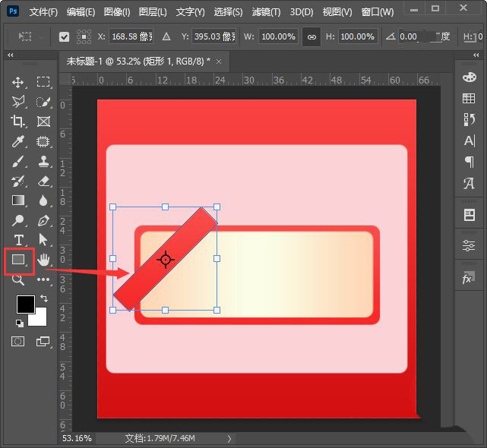Screen dimensions: 487x448
Task: Toggle the reference point checkbox
Action: (64, 37)
